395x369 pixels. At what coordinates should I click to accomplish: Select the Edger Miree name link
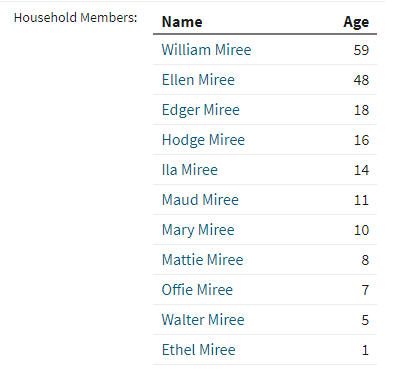201,110
